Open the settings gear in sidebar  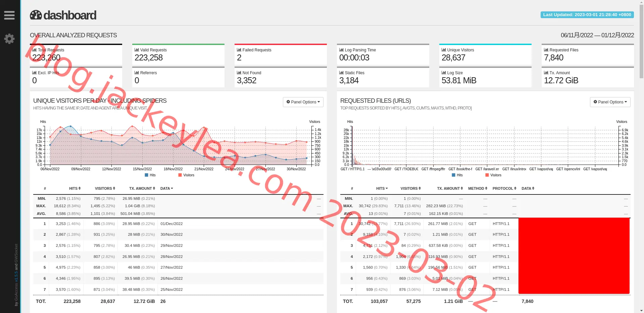(9, 39)
